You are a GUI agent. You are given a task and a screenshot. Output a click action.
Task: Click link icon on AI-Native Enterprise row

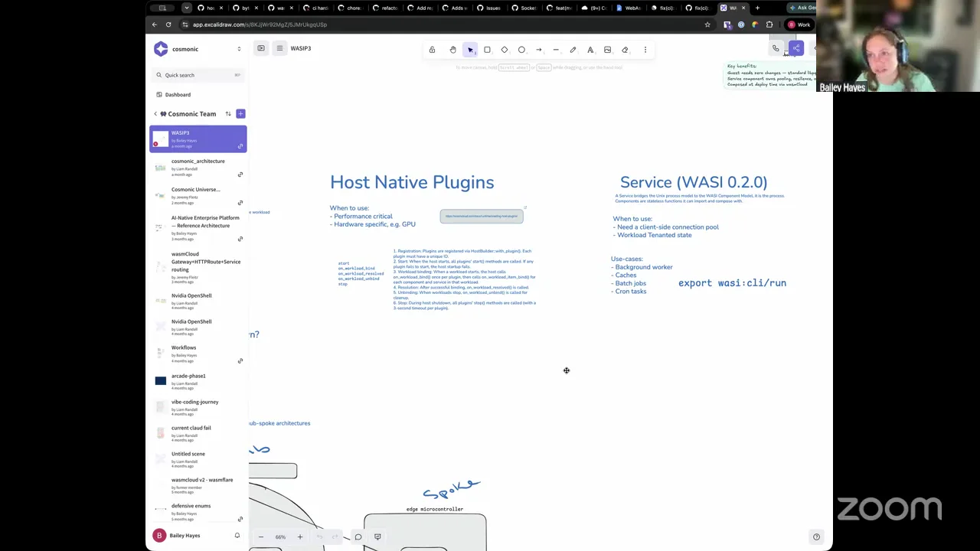point(240,239)
